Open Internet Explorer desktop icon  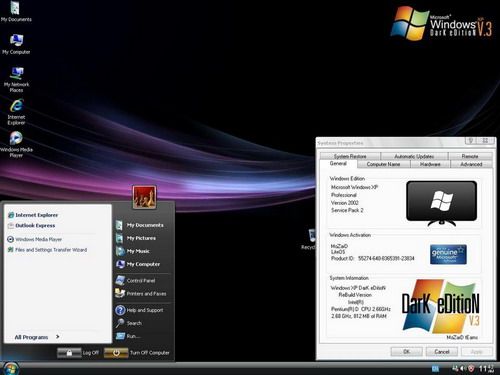point(16,112)
